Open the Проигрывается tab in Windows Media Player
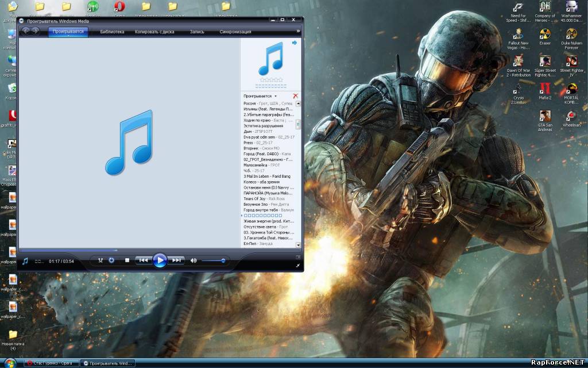 pyautogui.click(x=68, y=32)
